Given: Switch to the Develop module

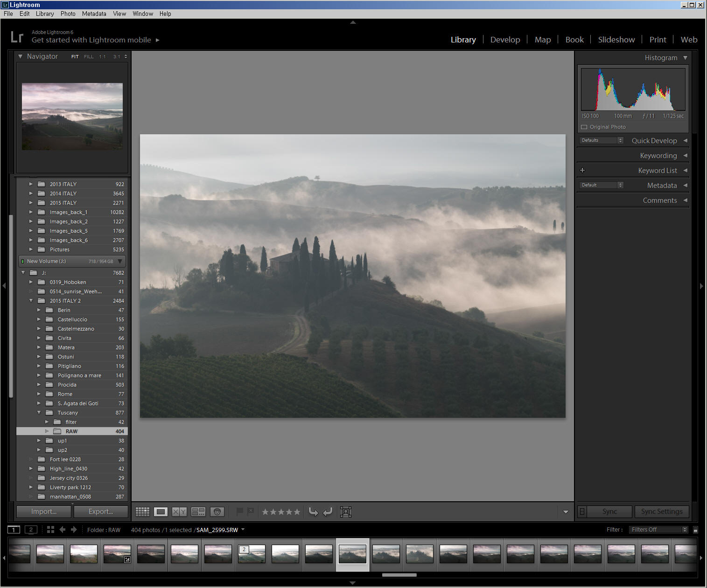Looking at the screenshot, I should point(505,40).
